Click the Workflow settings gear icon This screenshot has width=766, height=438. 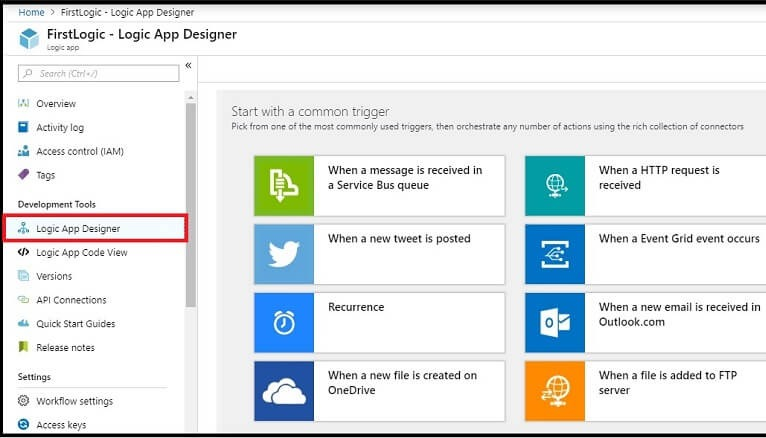pos(23,400)
